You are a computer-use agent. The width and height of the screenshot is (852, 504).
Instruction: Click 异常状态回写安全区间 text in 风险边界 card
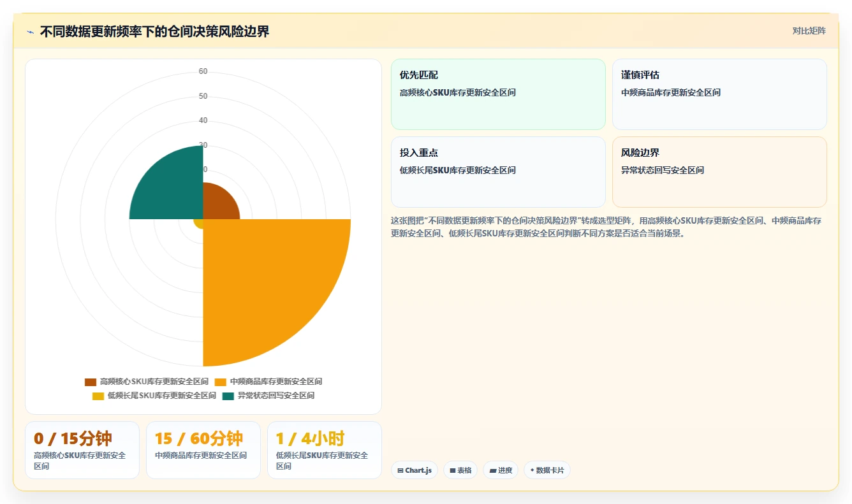pos(663,170)
